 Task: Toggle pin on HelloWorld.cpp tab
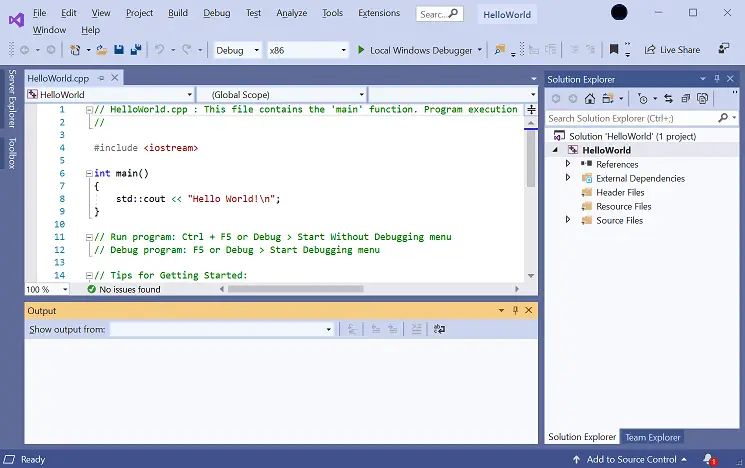101,78
